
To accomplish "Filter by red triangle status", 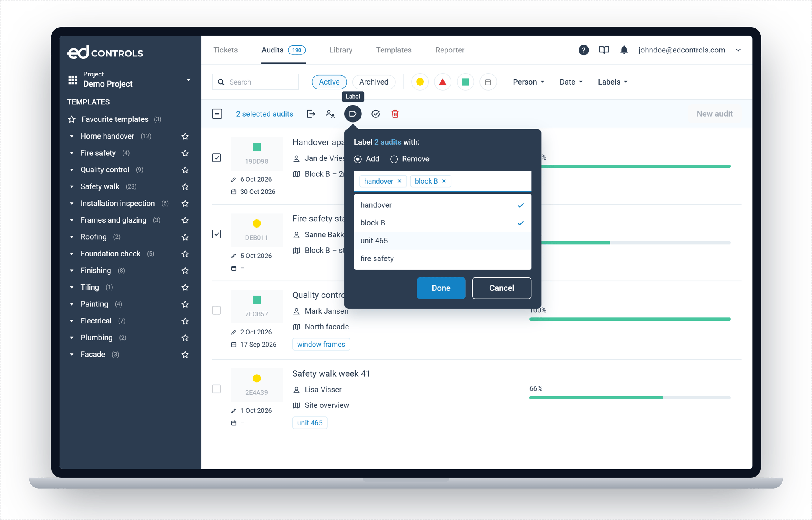I will [x=443, y=82].
